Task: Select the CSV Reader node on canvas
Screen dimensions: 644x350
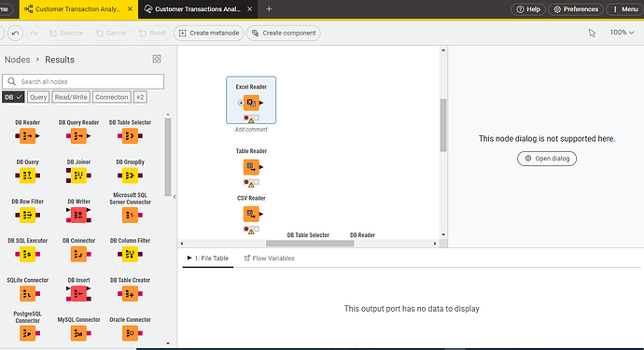Action: (x=251, y=214)
